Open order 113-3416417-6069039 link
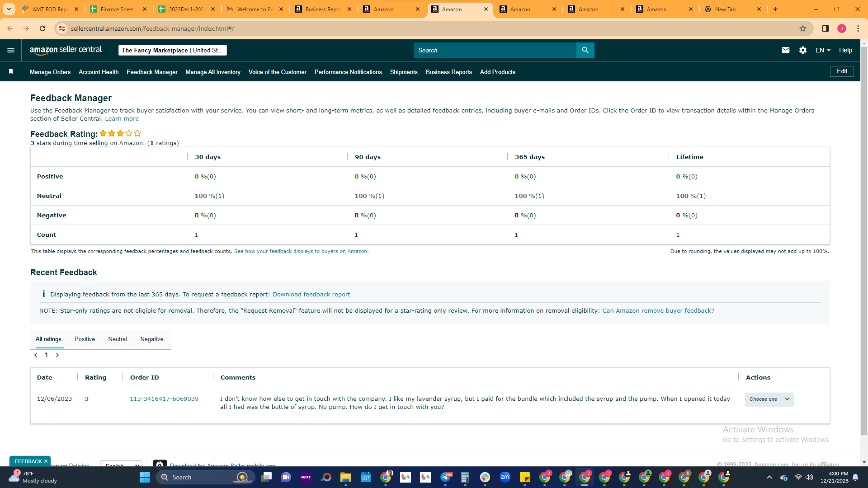 (x=164, y=399)
